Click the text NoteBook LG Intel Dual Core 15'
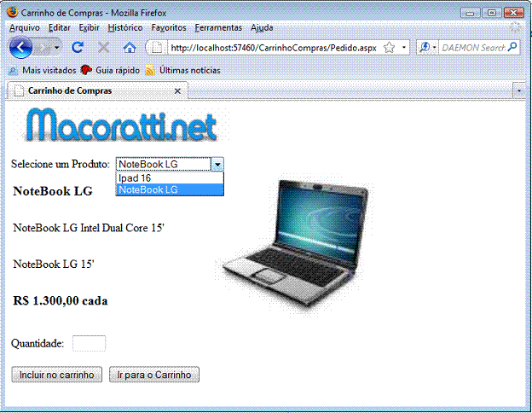 [89, 228]
